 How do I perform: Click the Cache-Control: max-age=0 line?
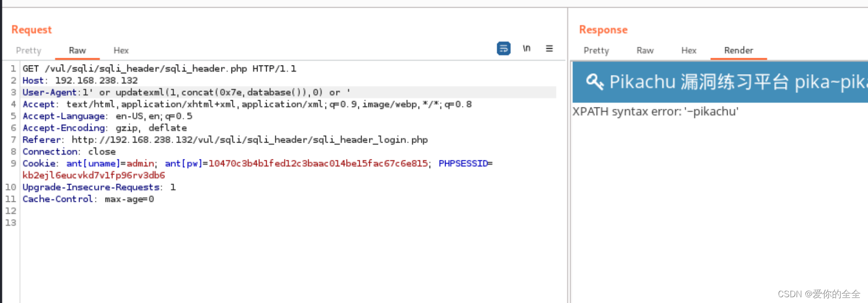88,199
